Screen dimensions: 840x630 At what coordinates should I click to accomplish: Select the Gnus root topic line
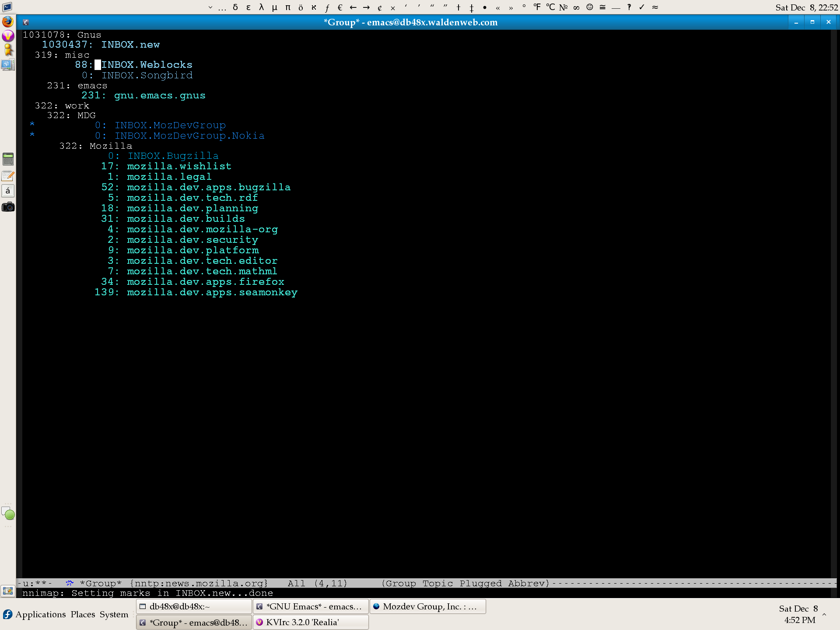click(62, 35)
